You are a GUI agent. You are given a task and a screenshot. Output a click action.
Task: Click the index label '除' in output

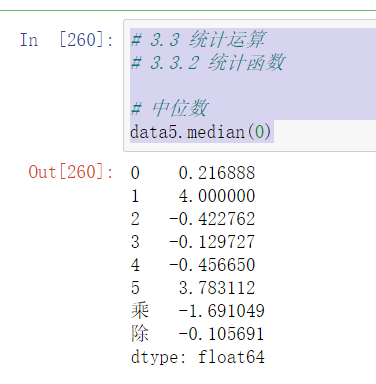point(140,333)
